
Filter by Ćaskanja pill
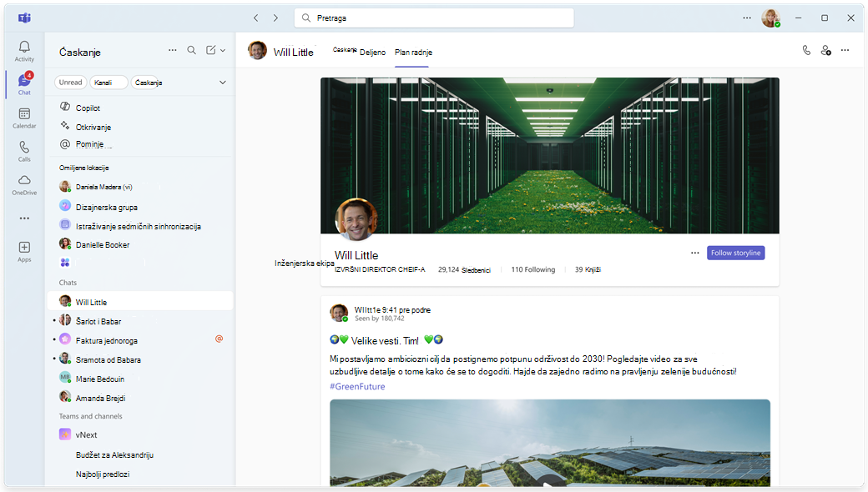tap(147, 83)
